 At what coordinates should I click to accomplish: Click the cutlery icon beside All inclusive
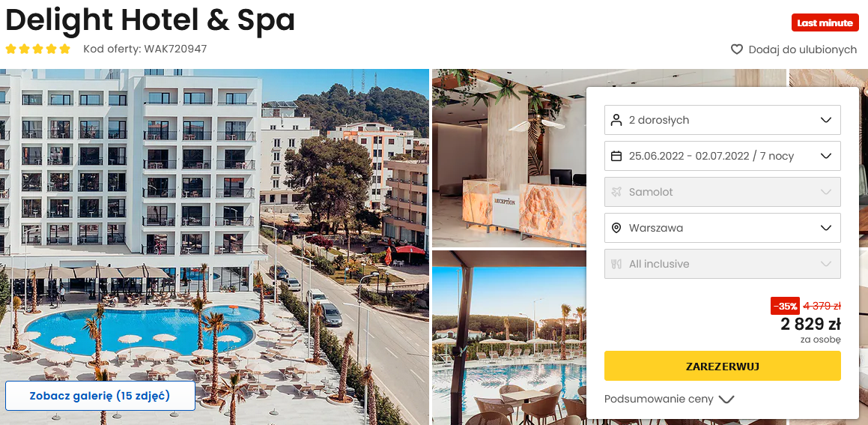[616, 265]
